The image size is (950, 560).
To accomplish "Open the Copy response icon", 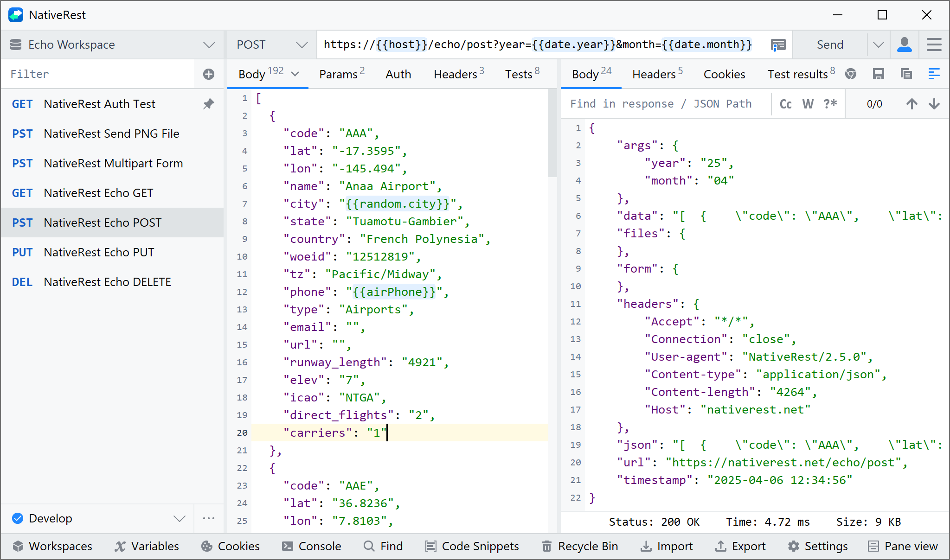I will [x=906, y=74].
